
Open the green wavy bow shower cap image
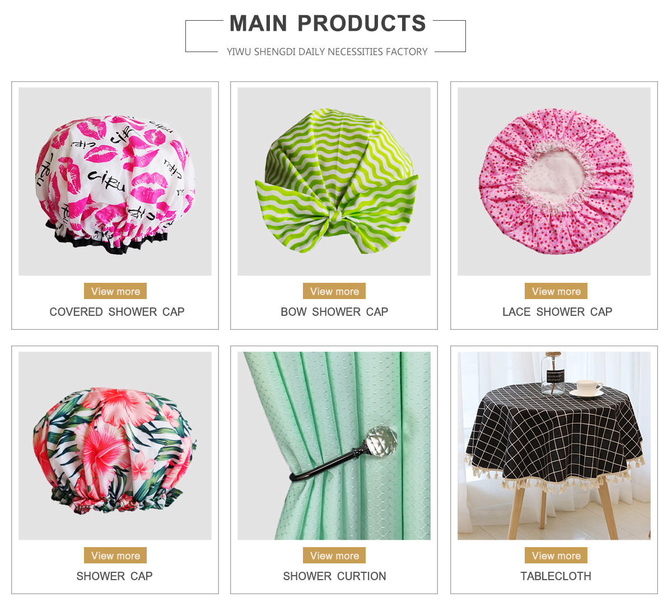tap(334, 181)
